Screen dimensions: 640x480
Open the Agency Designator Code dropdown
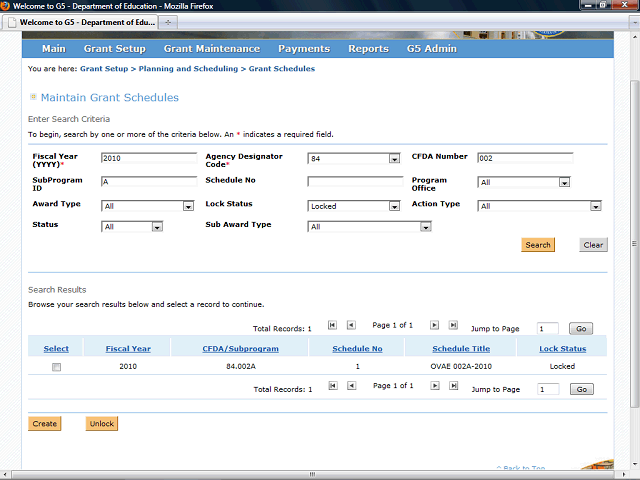394,159
